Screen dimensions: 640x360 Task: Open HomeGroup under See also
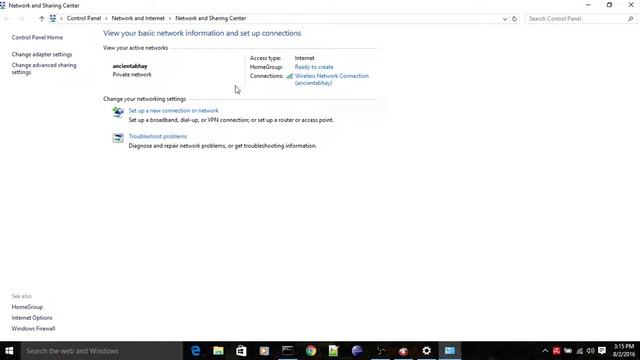point(27,307)
